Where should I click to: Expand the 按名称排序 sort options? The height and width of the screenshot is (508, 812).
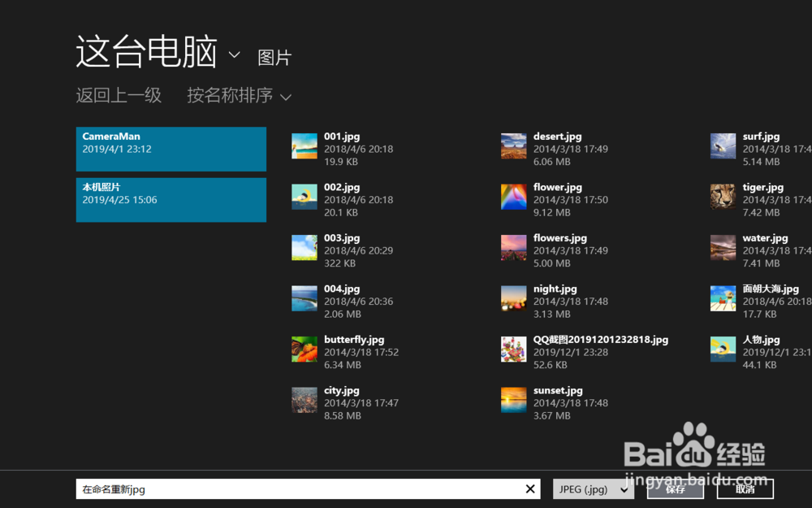pyautogui.click(x=238, y=96)
